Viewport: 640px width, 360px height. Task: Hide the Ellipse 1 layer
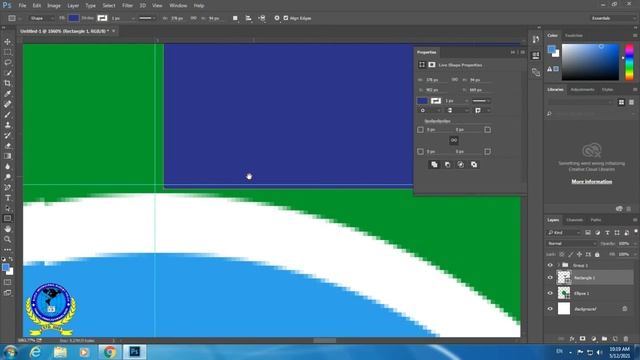(550, 293)
